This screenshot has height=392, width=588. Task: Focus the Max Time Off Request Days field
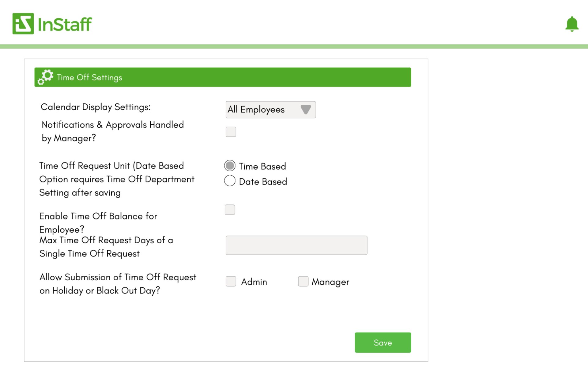click(x=296, y=245)
